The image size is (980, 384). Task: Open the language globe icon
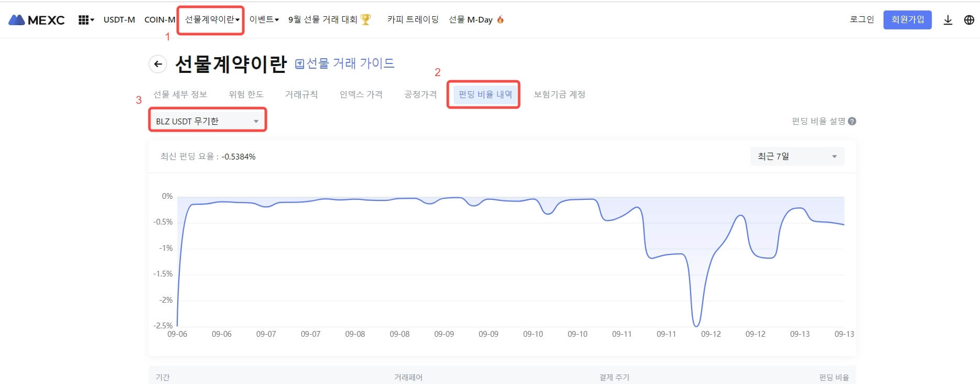click(x=969, y=20)
